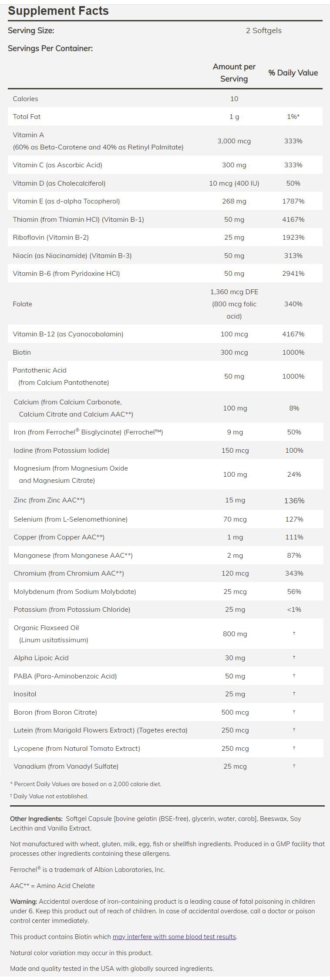The width and height of the screenshot is (330, 980).
Task: Select the Selenium (from L-Selenomethionine) label
Action: (x=71, y=519)
